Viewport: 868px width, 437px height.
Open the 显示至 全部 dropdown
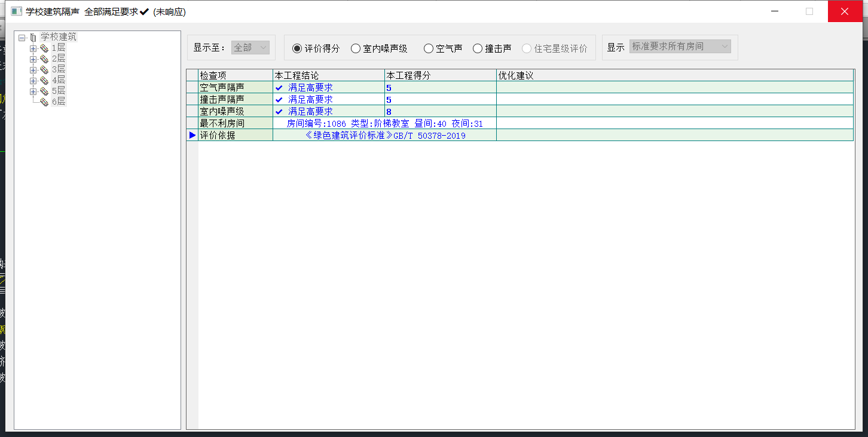250,48
